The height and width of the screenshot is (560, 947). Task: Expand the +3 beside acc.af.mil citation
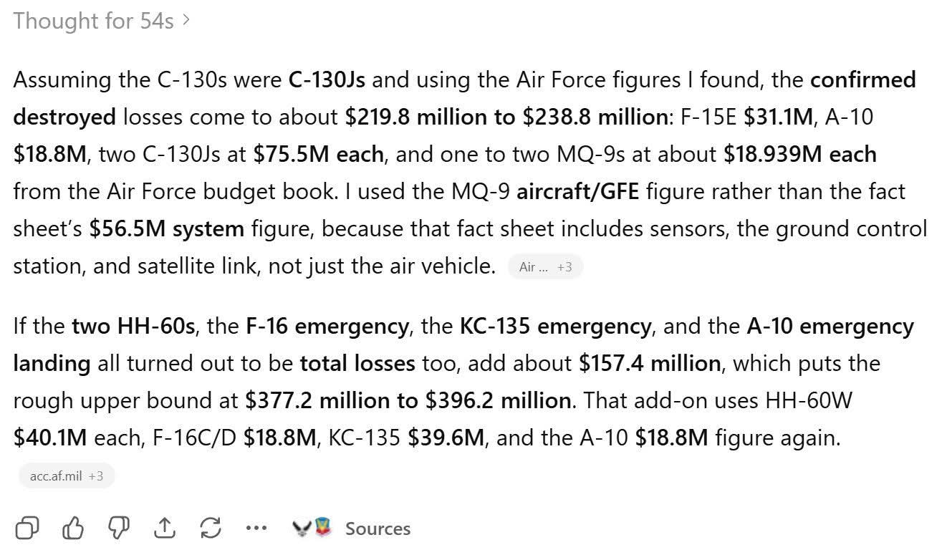pos(96,475)
